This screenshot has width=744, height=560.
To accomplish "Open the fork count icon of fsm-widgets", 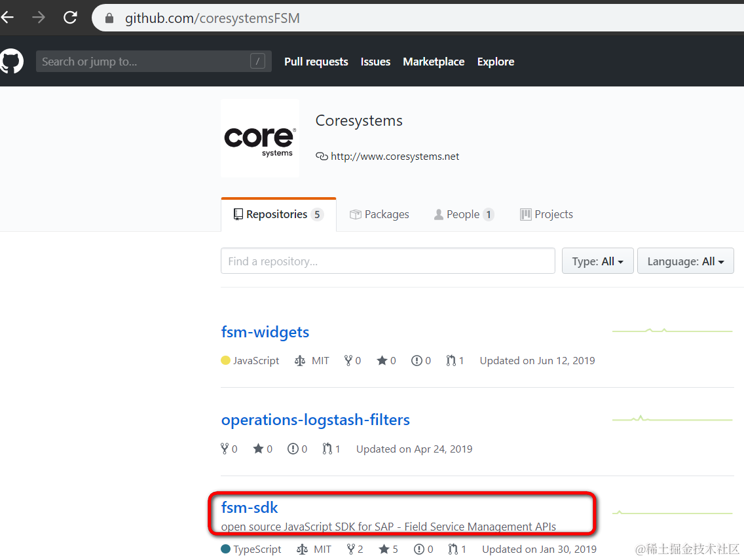I will click(348, 361).
